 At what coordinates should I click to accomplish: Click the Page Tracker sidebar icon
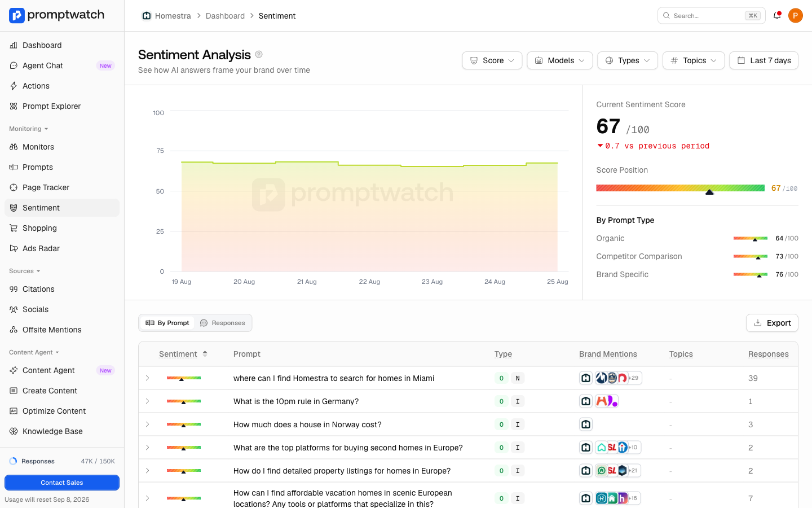pos(14,187)
